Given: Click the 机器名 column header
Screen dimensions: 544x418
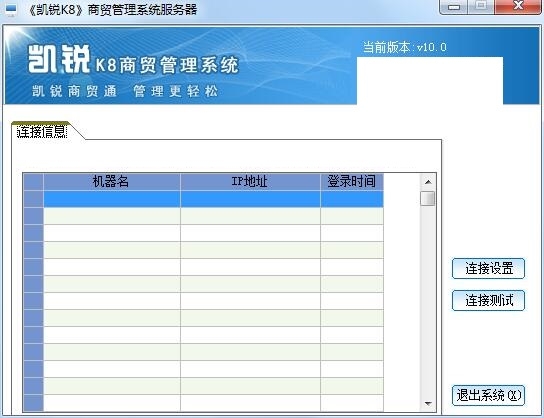Looking at the screenshot, I should pyautogui.click(x=111, y=181).
